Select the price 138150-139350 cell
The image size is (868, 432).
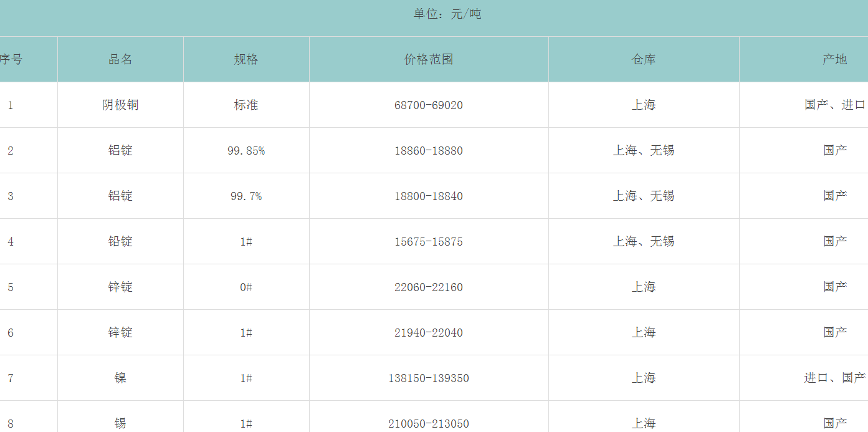click(x=429, y=378)
